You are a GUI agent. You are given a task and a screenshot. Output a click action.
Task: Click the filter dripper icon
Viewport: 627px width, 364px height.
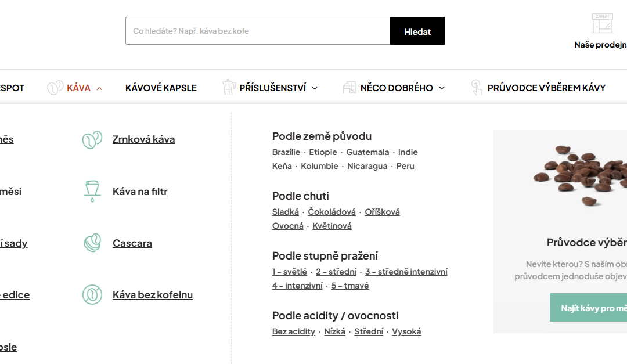point(92,192)
